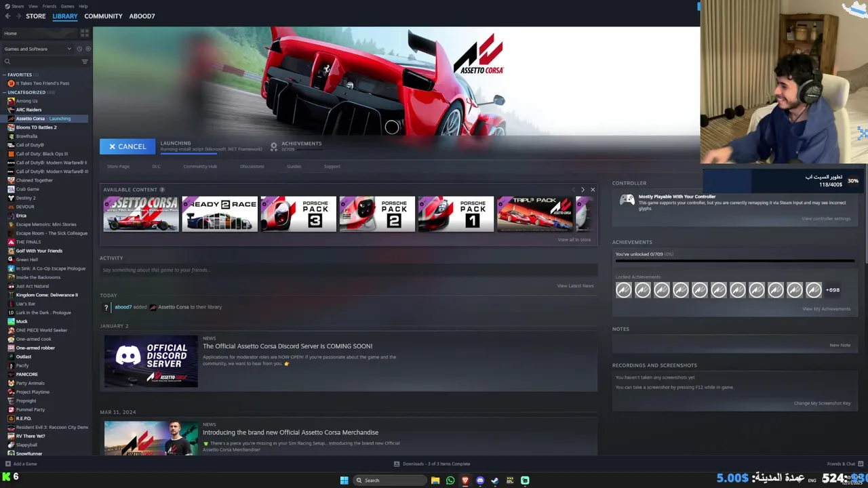Collapse the FAVORITES category
This screenshot has width=868, height=488.
pos(5,75)
